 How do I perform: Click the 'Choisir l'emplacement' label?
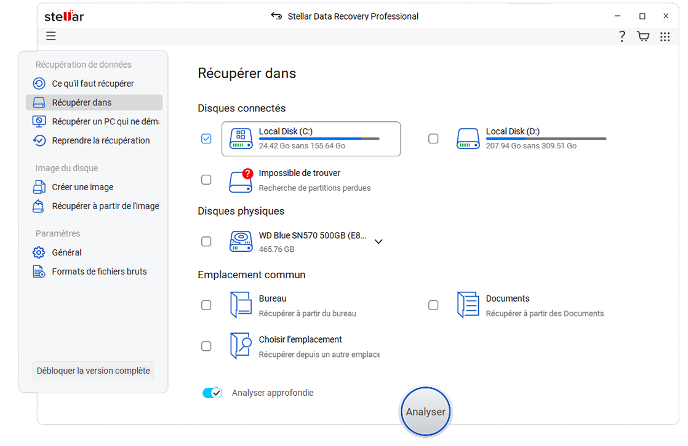click(x=300, y=339)
